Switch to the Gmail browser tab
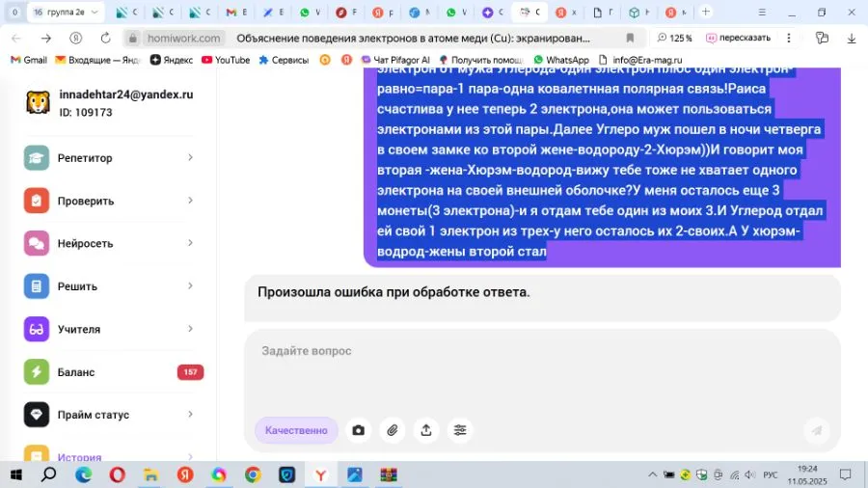The width and height of the screenshot is (868, 488). point(236,12)
